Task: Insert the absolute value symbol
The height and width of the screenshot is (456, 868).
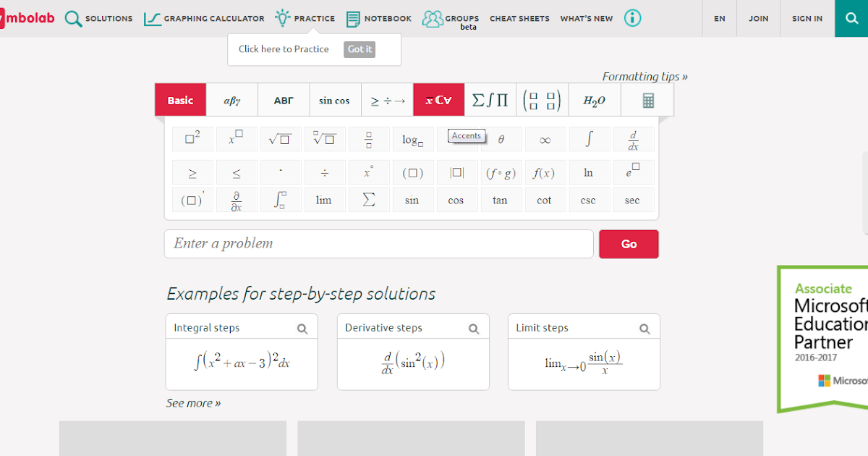Action: 457,172
